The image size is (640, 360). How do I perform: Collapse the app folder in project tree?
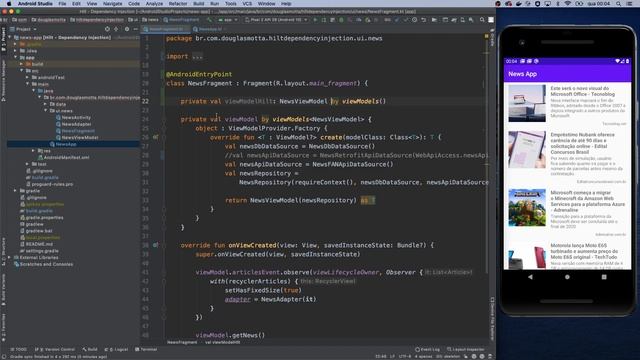(x=16, y=58)
